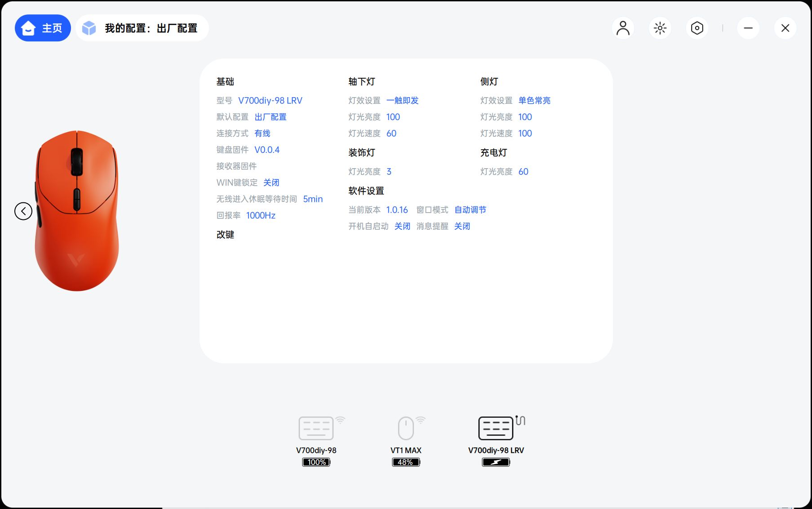Click the 键盘固件 version V0.0.4
This screenshot has width=812, height=509.
(267, 150)
